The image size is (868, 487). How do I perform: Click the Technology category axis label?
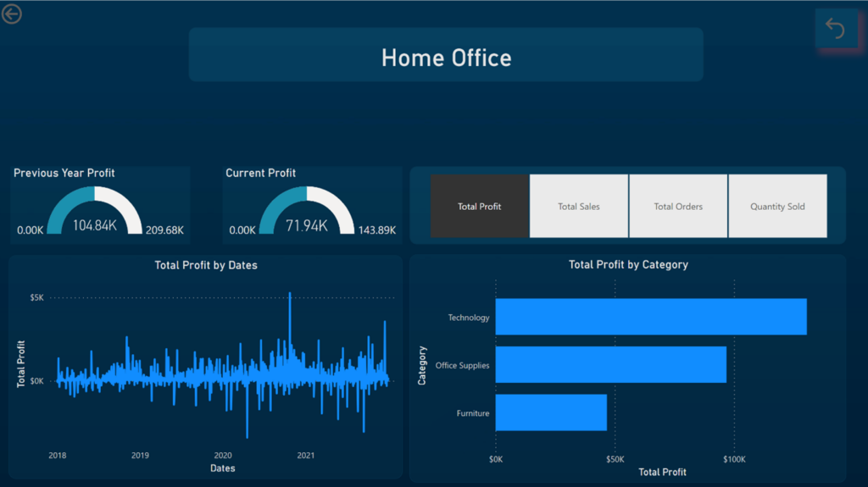point(469,318)
